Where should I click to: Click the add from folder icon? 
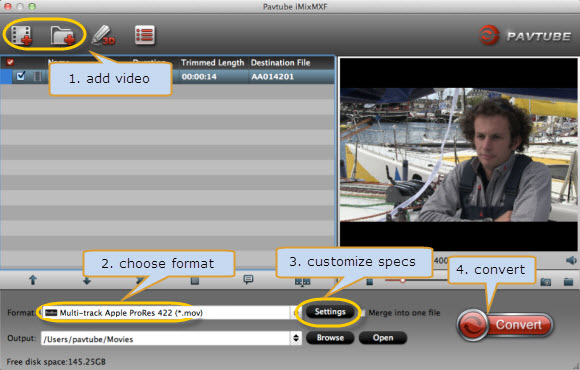pyautogui.click(x=63, y=36)
